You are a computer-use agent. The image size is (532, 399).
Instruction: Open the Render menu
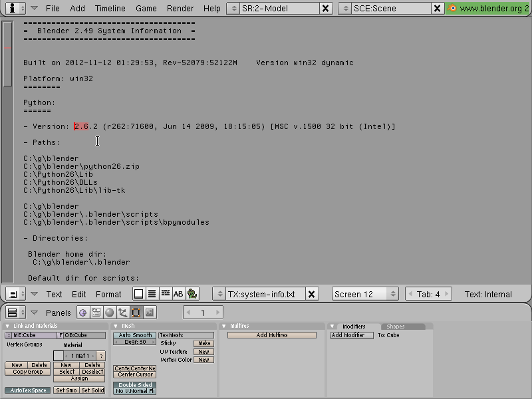180,8
